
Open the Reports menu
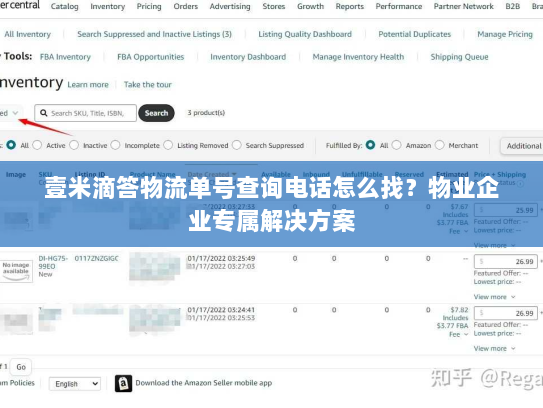coord(350,7)
